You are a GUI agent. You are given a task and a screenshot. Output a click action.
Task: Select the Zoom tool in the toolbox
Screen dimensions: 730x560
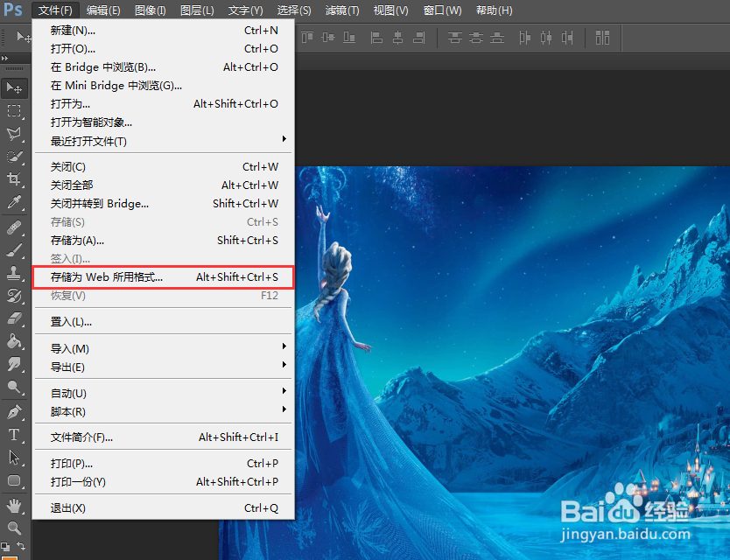[14, 528]
